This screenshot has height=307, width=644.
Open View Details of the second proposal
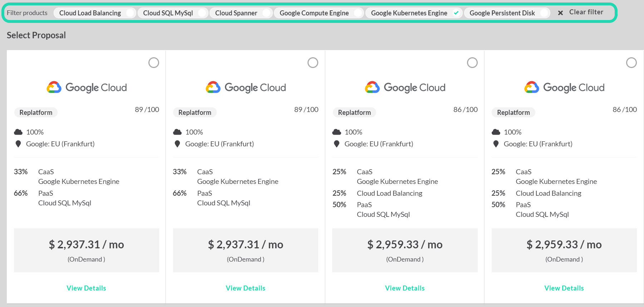(246, 288)
